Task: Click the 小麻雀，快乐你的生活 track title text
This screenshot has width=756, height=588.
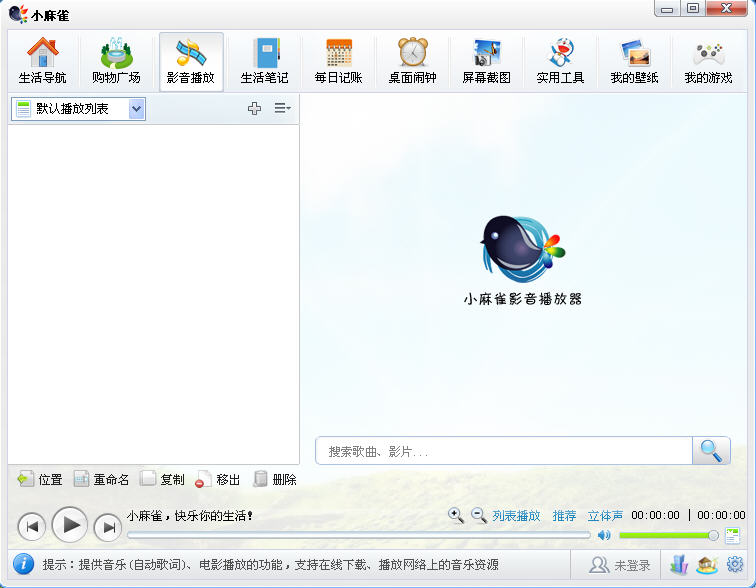Action: [189, 516]
